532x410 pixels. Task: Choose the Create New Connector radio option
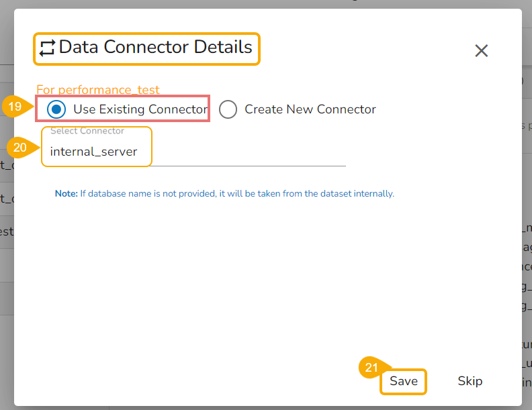coord(228,109)
